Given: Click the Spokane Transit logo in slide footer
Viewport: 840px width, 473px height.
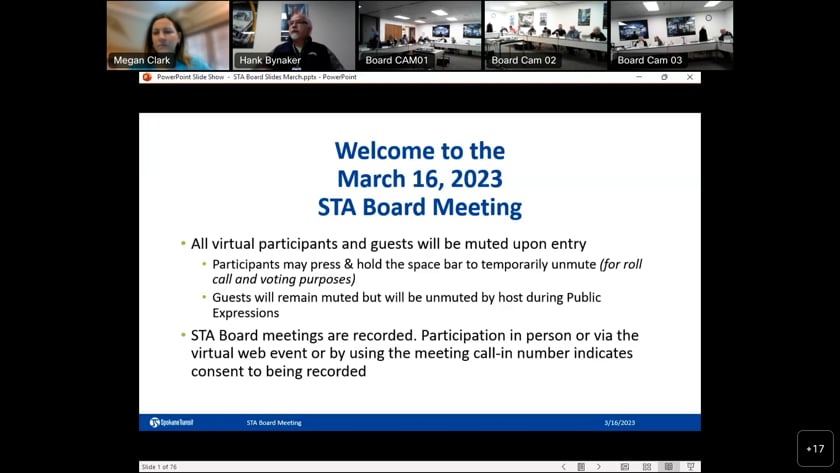Looking at the screenshot, I should pyautogui.click(x=171, y=423).
